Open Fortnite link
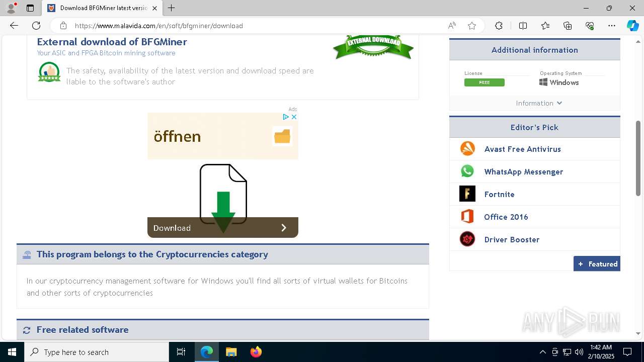 (499, 194)
